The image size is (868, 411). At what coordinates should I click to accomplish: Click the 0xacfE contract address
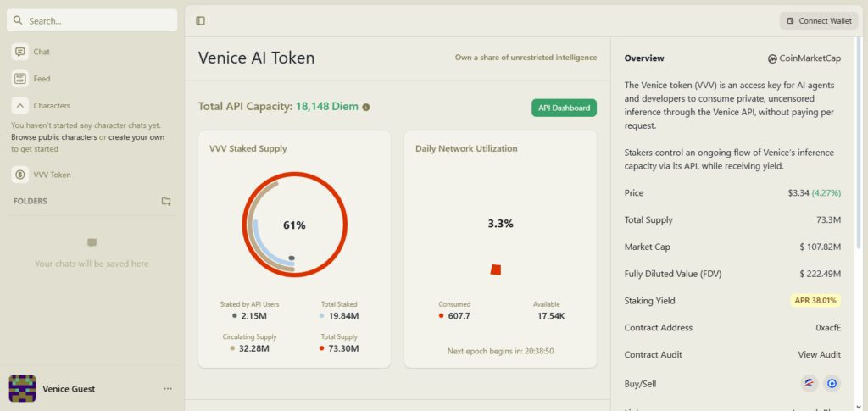828,327
